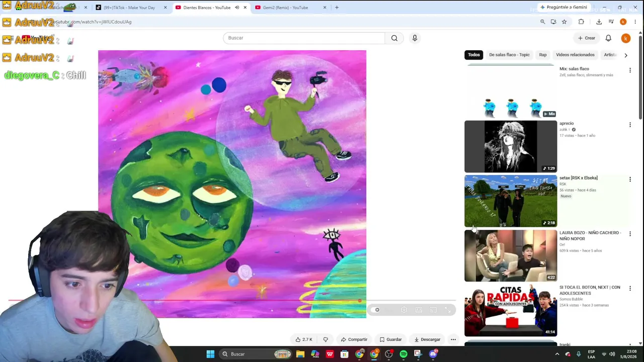Open the YouTube account avatar menu
Image resolution: width=644 pixels, height=362 pixels.
[625, 38]
